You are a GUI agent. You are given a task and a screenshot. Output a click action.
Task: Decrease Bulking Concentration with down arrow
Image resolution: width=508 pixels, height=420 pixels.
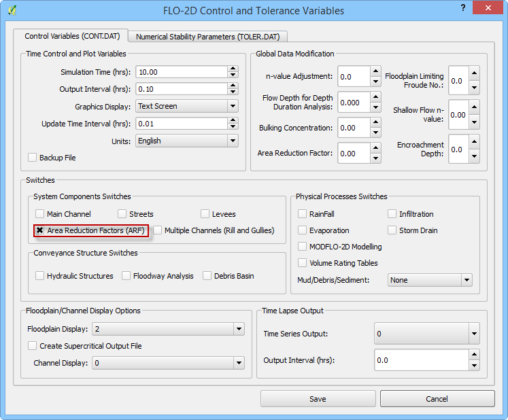(375, 133)
